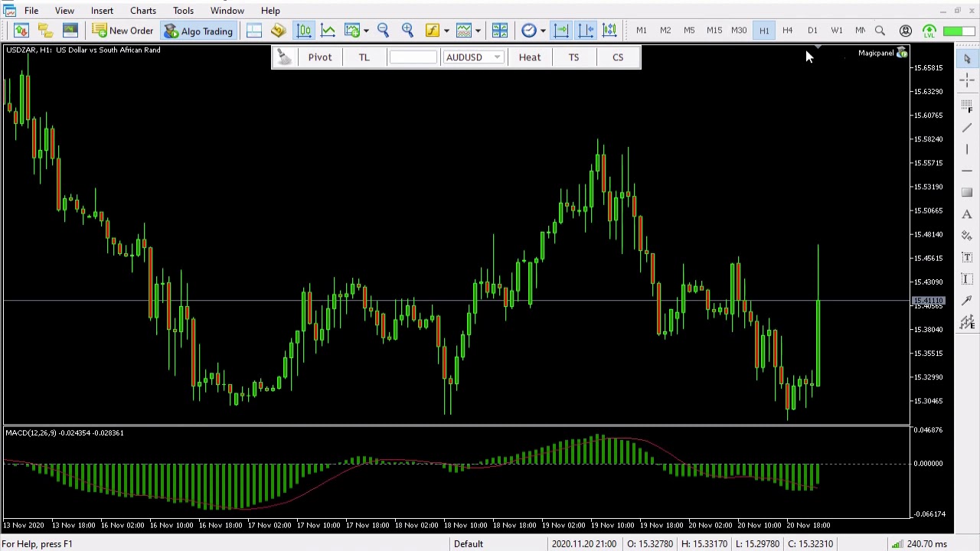Click the gold Toolbox icon
The width and height of the screenshot is (980, 551).
pos(278,31)
